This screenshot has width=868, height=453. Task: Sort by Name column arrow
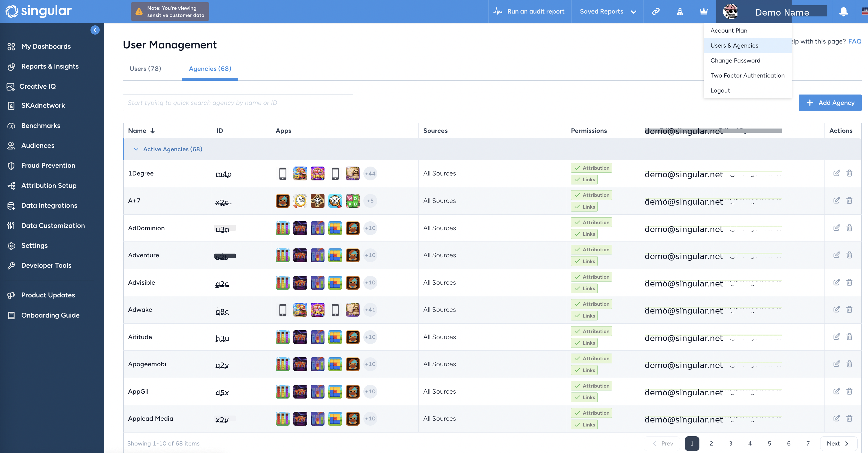coord(153,131)
